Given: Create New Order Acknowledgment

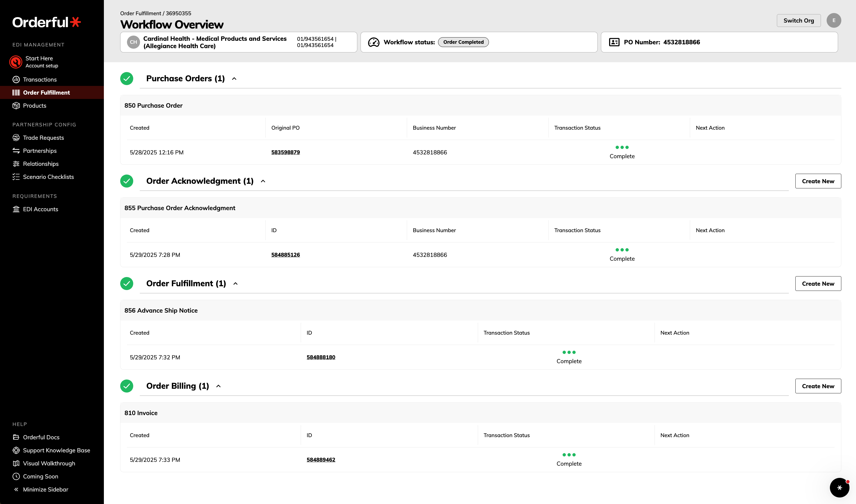Looking at the screenshot, I should 818,181.
